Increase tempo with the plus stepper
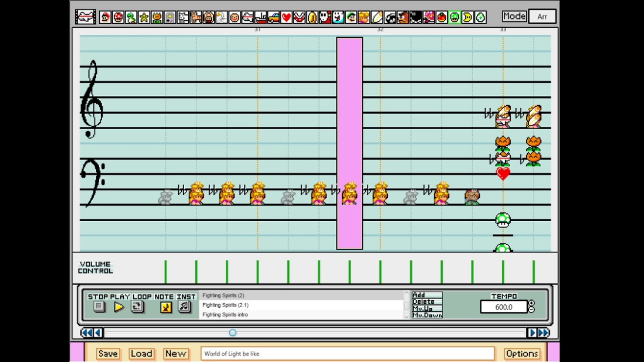Viewport: 644px width, 362px height. click(531, 304)
